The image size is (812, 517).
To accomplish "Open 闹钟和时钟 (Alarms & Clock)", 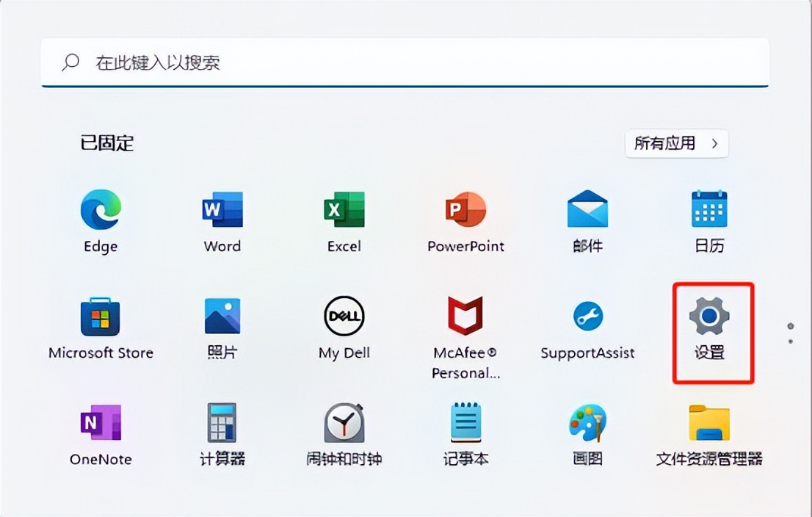I will pos(344,426).
